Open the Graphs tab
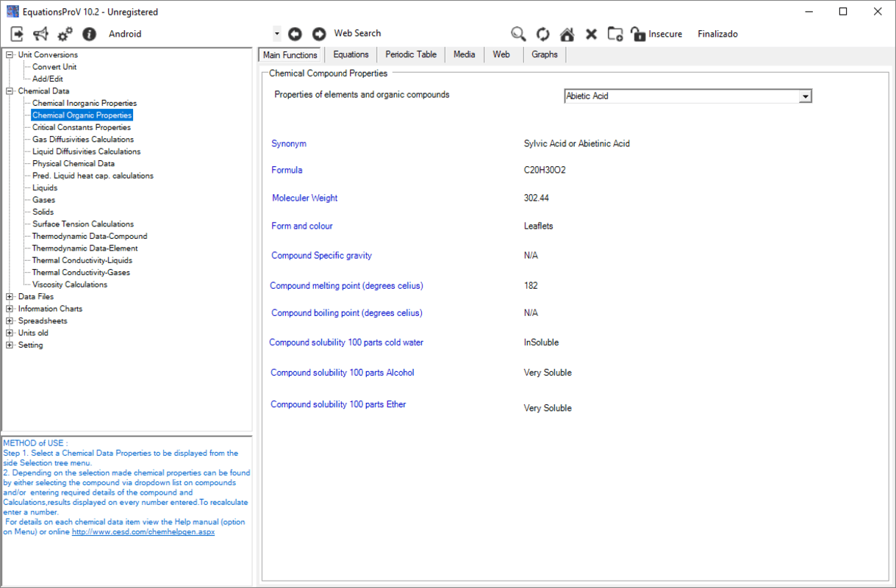Viewport: 896px width, 588px height. (544, 55)
